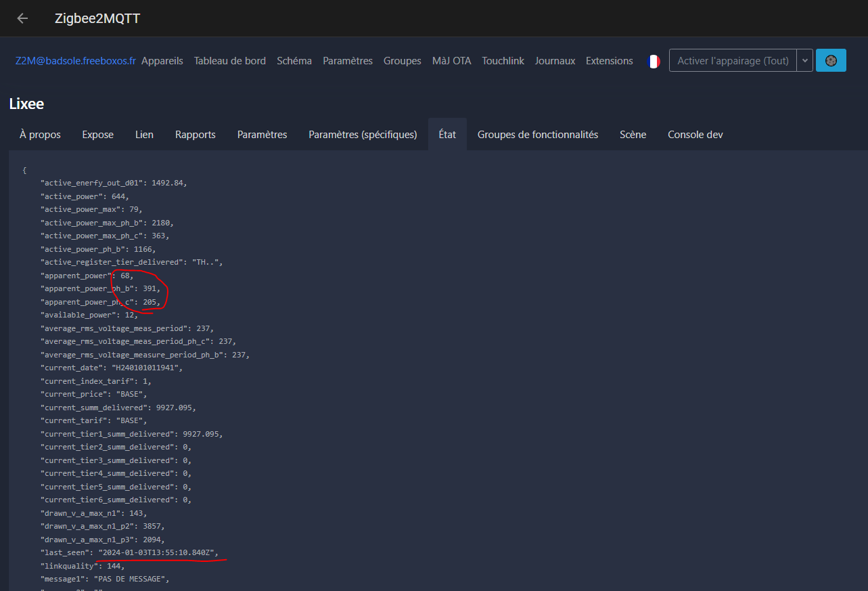Click the "drawn_v_a_max_n1_p2": 3857 line
The image size is (868, 591).
tap(102, 526)
